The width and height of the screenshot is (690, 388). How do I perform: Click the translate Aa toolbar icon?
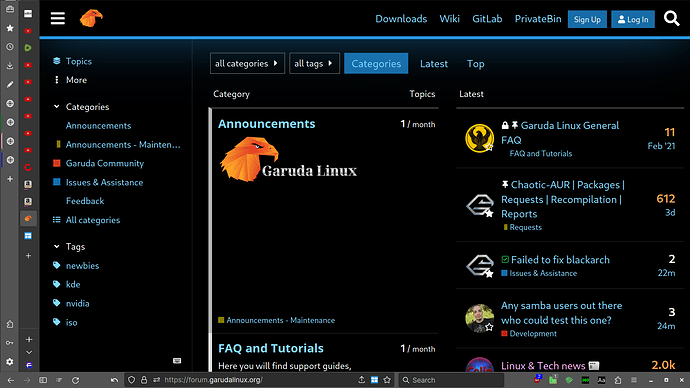602,380
